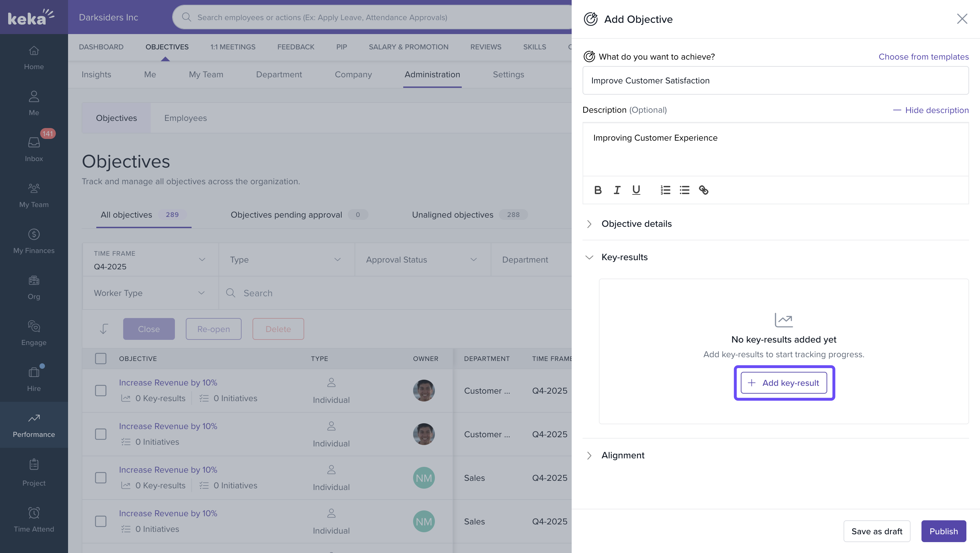
Task: Check the first Increase Revenue objective row
Action: click(x=100, y=391)
